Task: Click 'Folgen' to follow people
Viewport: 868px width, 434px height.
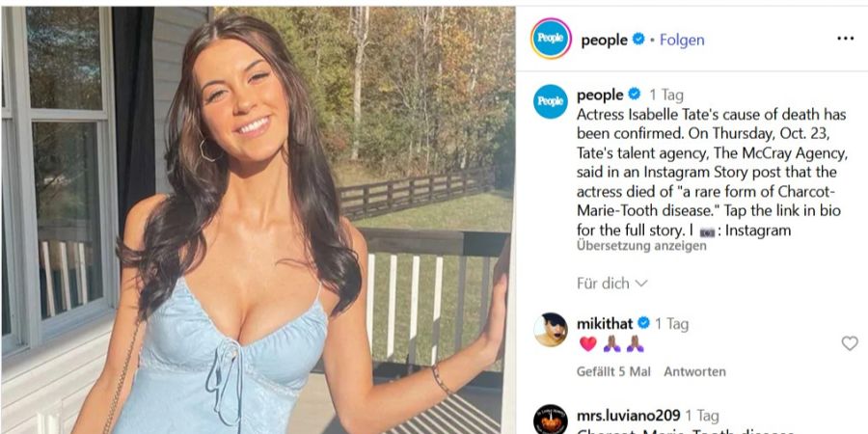Action: coord(682,40)
